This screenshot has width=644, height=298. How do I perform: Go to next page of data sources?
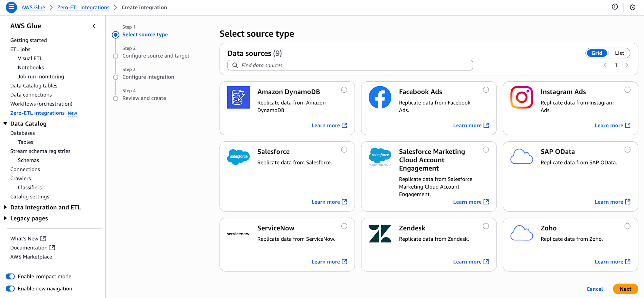click(x=627, y=65)
